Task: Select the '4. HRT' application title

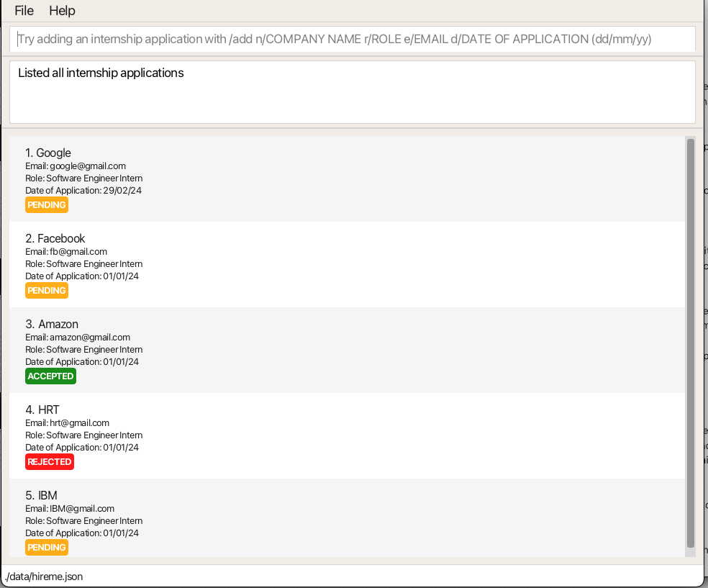Action: [42, 410]
